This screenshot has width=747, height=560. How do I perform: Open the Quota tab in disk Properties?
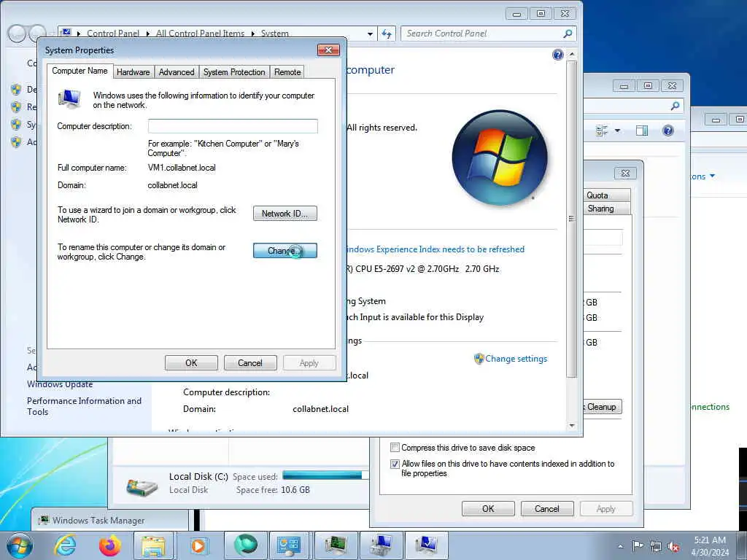[606, 195]
